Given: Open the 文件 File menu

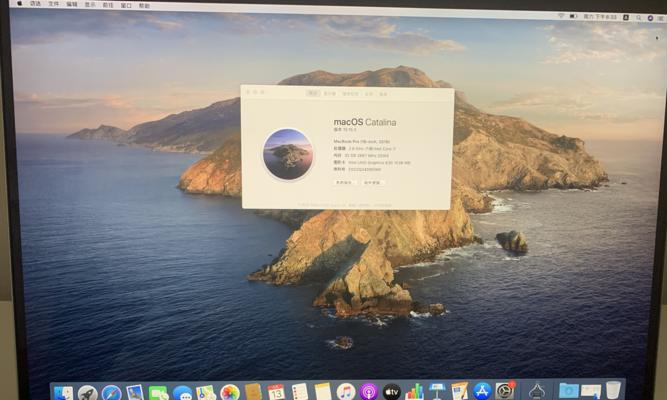Looking at the screenshot, I should 54,4.
